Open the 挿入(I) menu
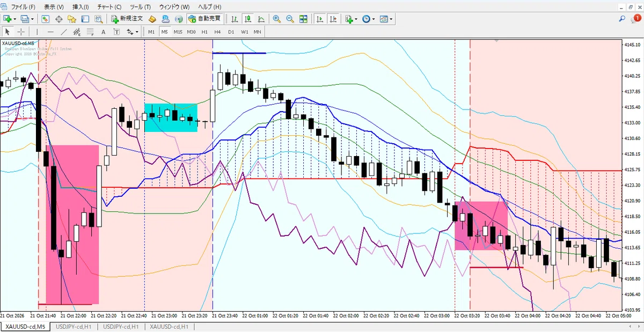This screenshot has width=644, height=332. tap(81, 6)
